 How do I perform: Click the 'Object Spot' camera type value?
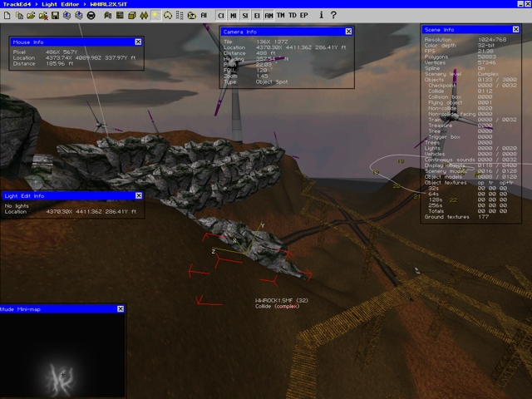point(272,81)
